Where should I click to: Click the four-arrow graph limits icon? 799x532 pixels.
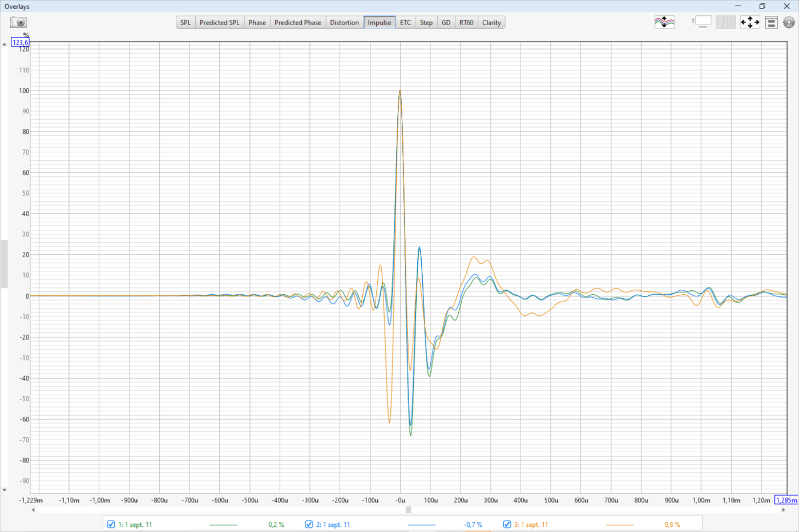point(750,22)
